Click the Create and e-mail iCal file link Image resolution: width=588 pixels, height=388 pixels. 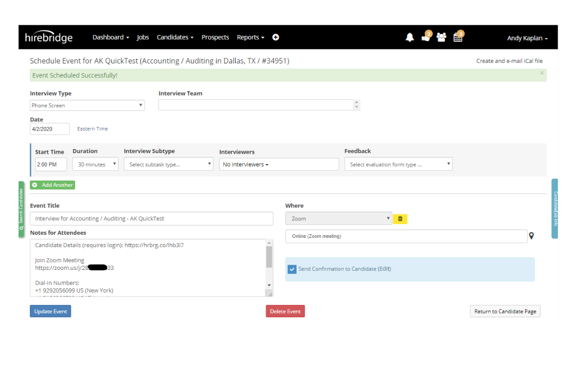509,61
